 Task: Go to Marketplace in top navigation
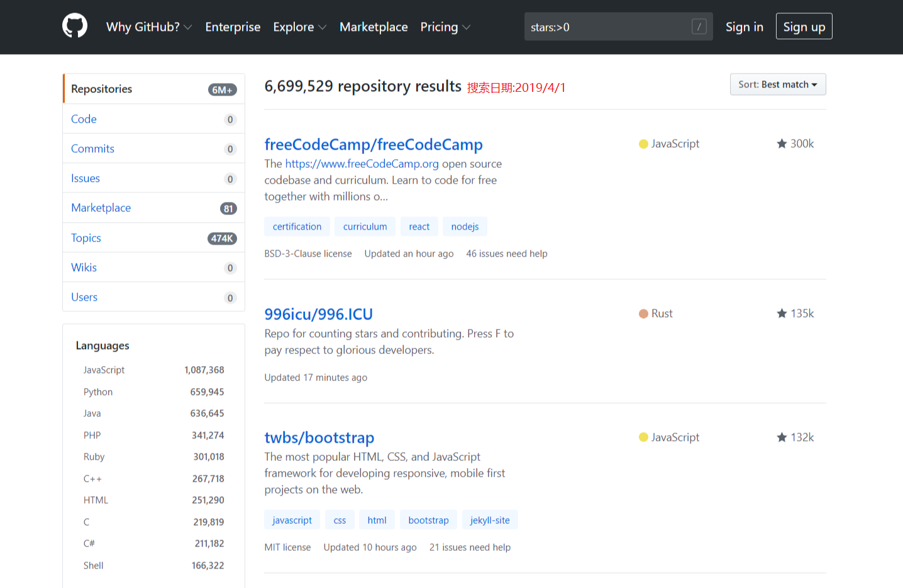(374, 27)
